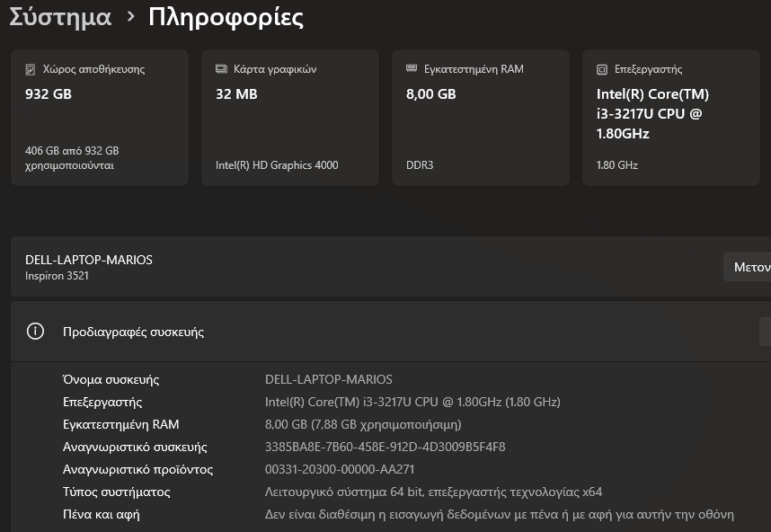Click the info icon beside Προδιαγραφές συσκευής
Screen dimensions: 771x532
[x=35, y=332]
